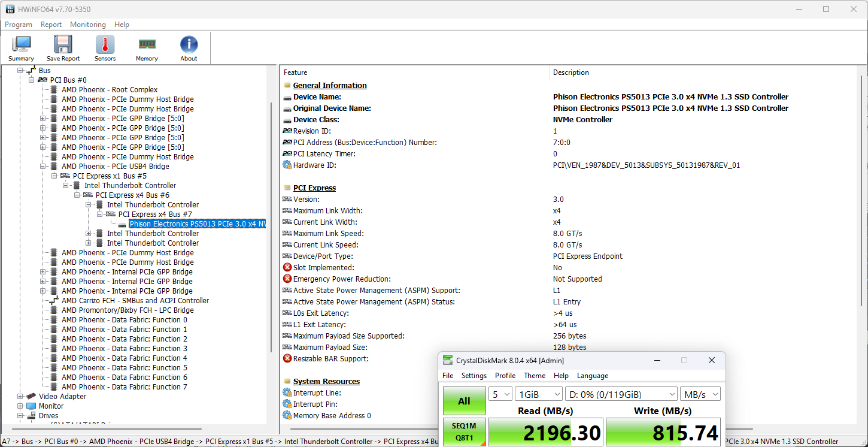Select AMD Phoenix - Root Complex
Screen dimensions: 868x447
[110, 90]
